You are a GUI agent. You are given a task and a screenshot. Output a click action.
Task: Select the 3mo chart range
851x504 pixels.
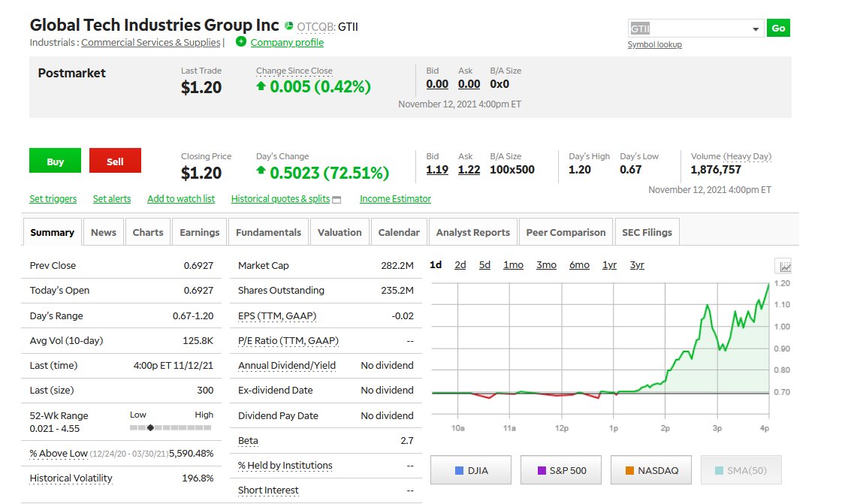pos(547,264)
